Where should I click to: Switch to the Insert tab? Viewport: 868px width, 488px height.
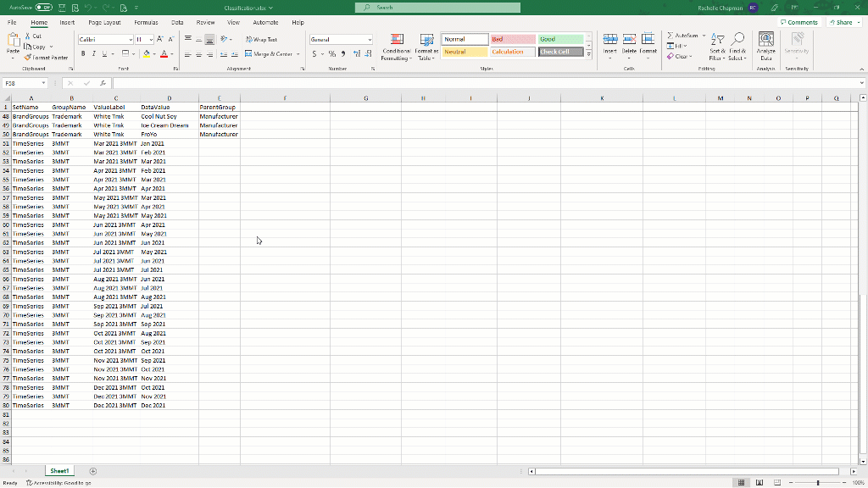[67, 23]
